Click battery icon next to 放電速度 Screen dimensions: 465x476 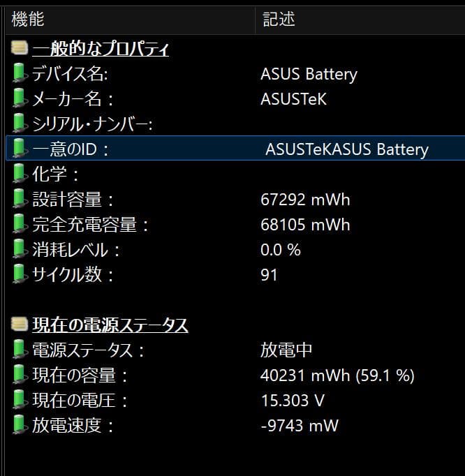click(x=20, y=424)
